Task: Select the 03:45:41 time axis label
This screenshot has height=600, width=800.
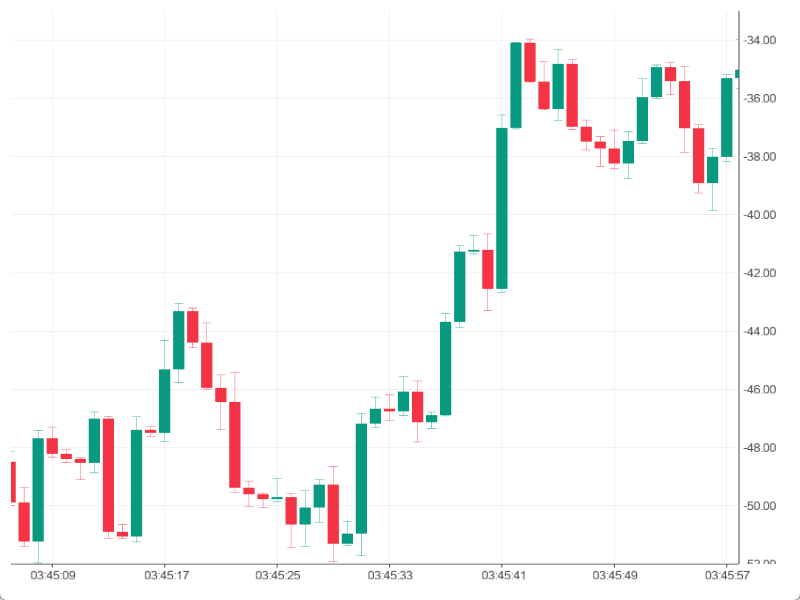Action: tap(502, 576)
